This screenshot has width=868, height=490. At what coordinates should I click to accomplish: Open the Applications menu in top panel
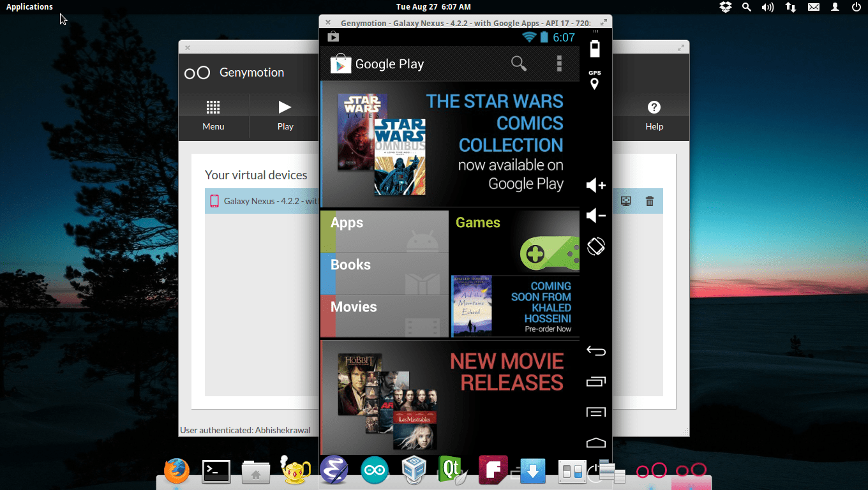(29, 7)
